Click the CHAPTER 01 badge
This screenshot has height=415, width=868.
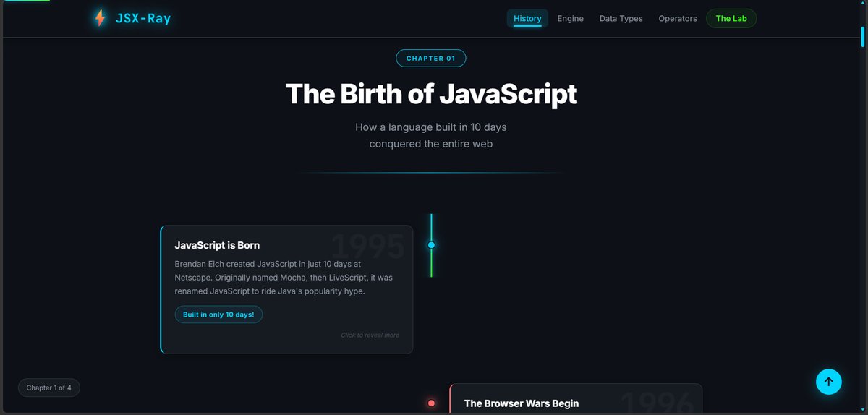tap(431, 59)
